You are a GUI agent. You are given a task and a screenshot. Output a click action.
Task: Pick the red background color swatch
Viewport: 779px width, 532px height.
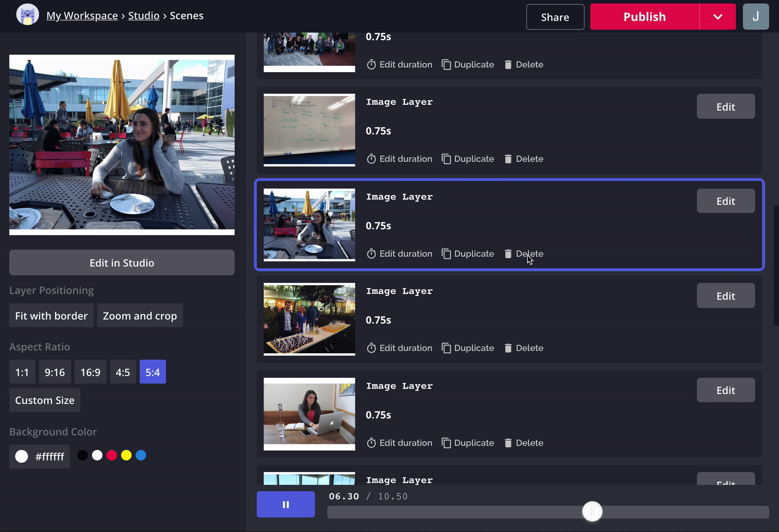pos(112,455)
